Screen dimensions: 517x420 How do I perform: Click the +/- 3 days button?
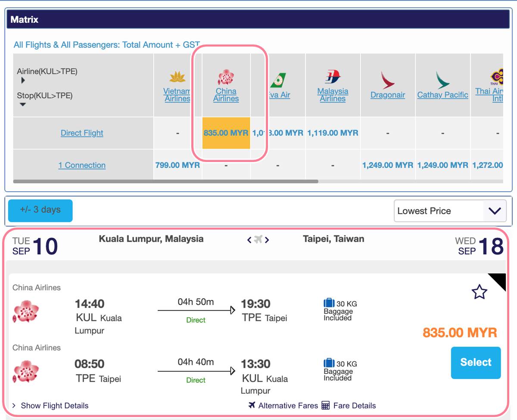tap(40, 211)
